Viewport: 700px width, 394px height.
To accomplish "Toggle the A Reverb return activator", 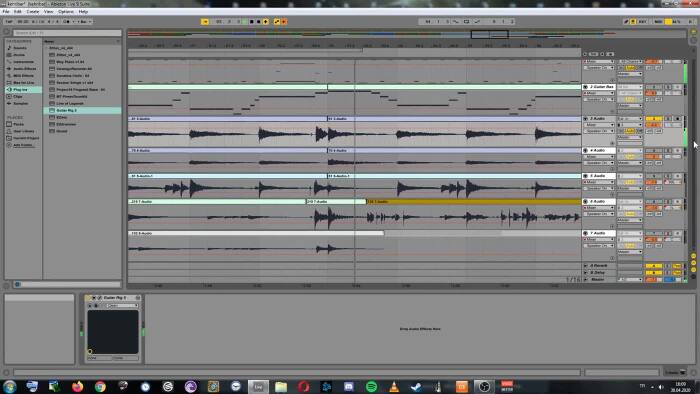I will [654, 266].
